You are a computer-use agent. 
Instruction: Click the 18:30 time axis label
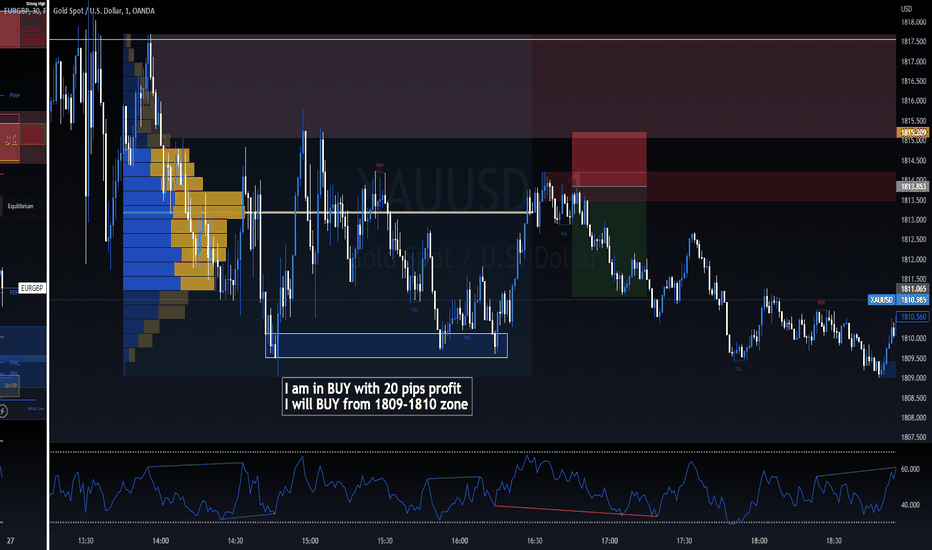834,540
